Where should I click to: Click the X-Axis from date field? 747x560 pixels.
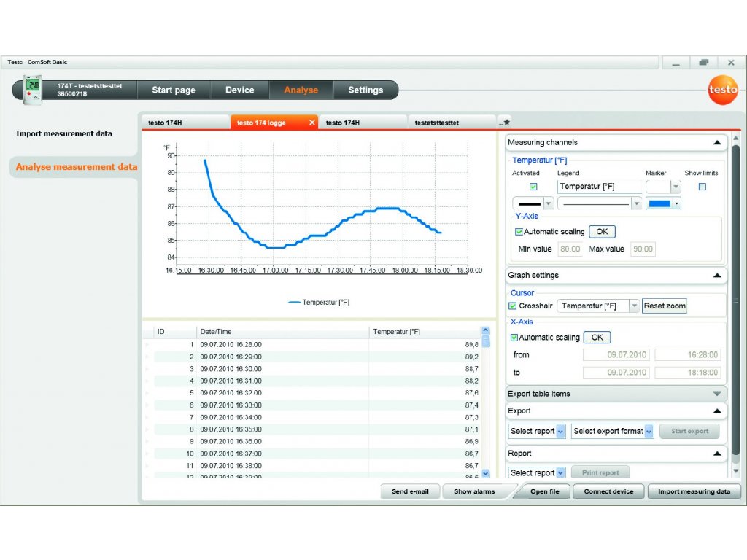(617, 355)
